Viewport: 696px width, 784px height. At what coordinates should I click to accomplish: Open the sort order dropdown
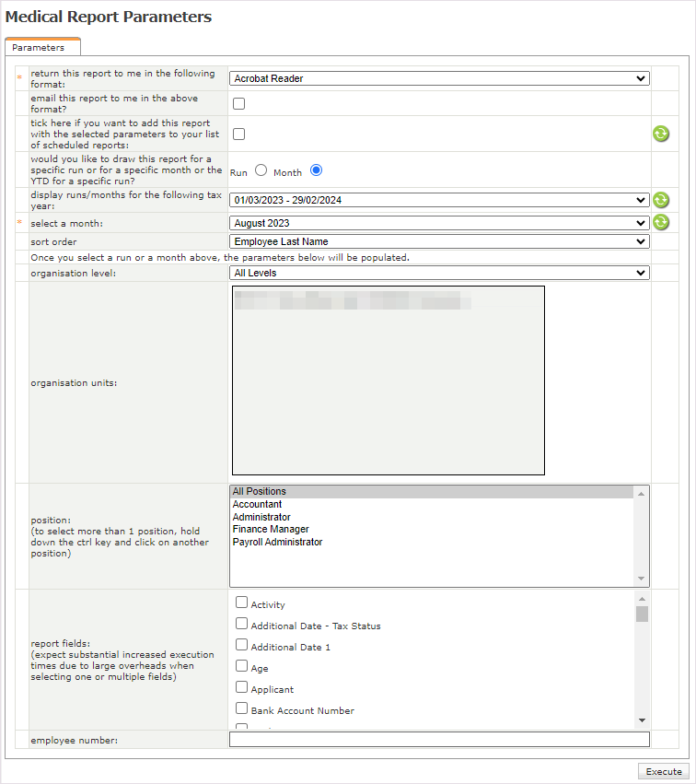[x=439, y=241]
